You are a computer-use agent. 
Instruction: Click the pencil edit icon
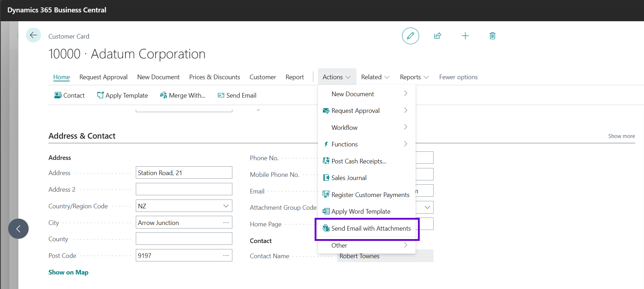click(410, 36)
